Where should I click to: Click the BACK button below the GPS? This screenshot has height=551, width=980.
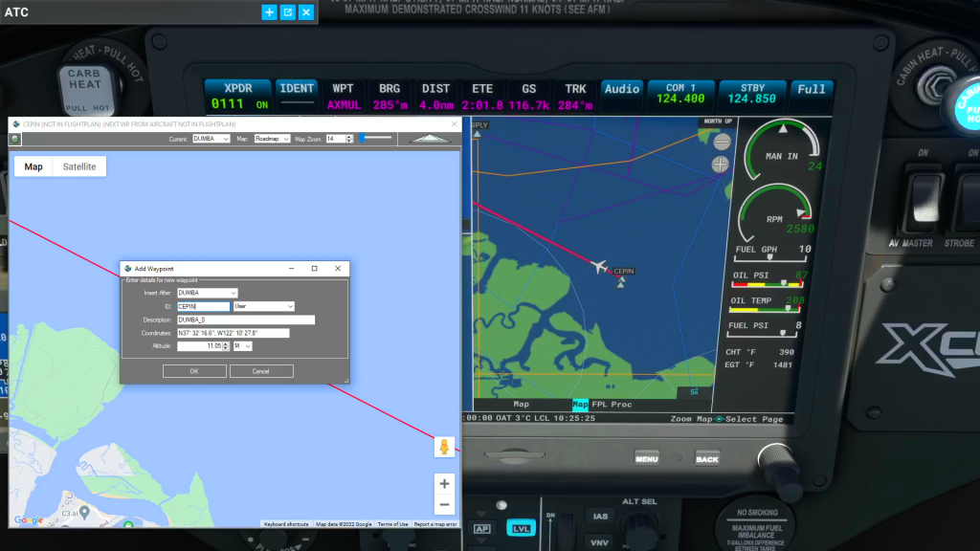pyautogui.click(x=707, y=459)
